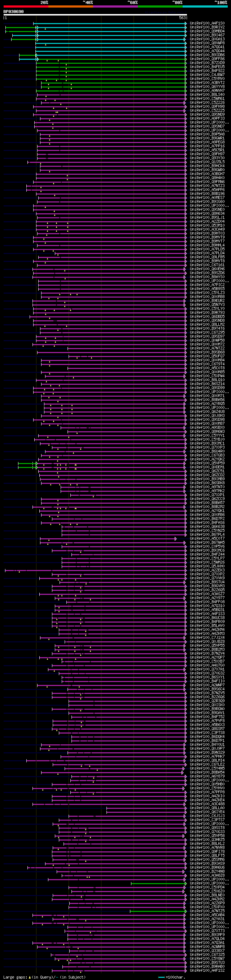The image size is (231, 980).
Task: Click the red ~20% identity legend segment
Action: [26, 6]
